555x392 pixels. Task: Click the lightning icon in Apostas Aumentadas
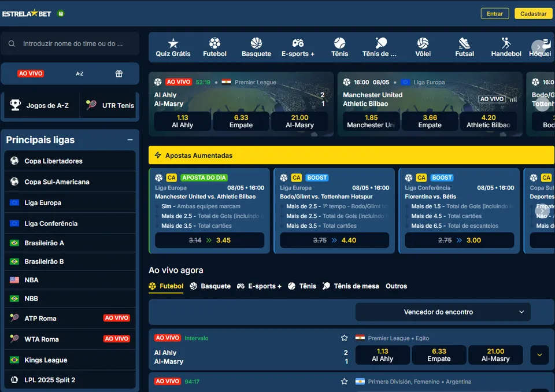coord(158,155)
